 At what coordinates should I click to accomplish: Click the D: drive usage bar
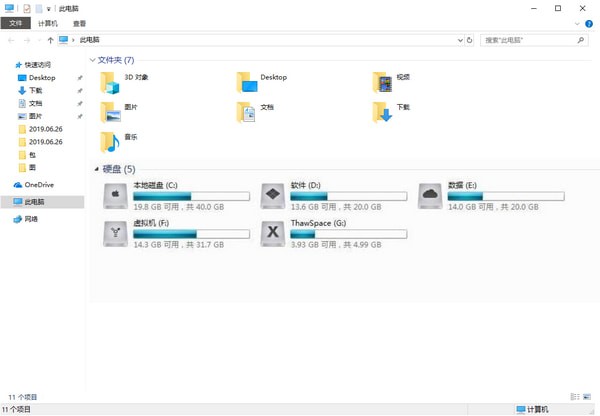pos(349,196)
